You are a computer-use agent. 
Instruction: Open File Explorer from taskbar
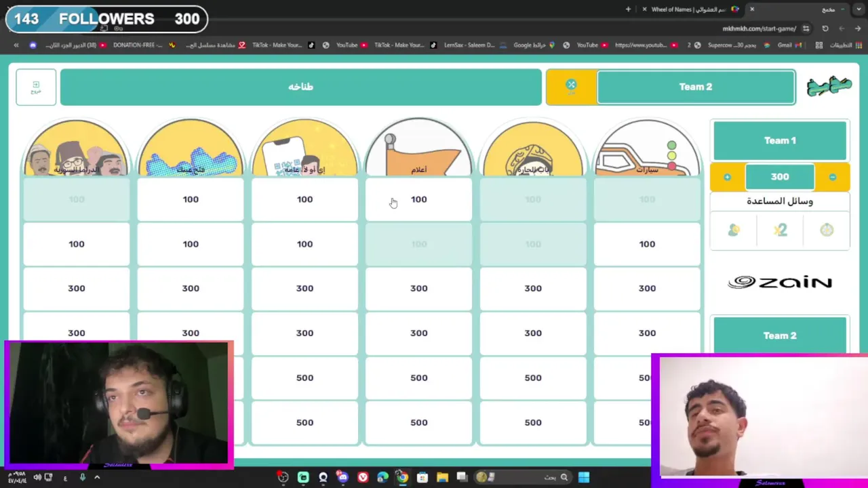(442, 477)
